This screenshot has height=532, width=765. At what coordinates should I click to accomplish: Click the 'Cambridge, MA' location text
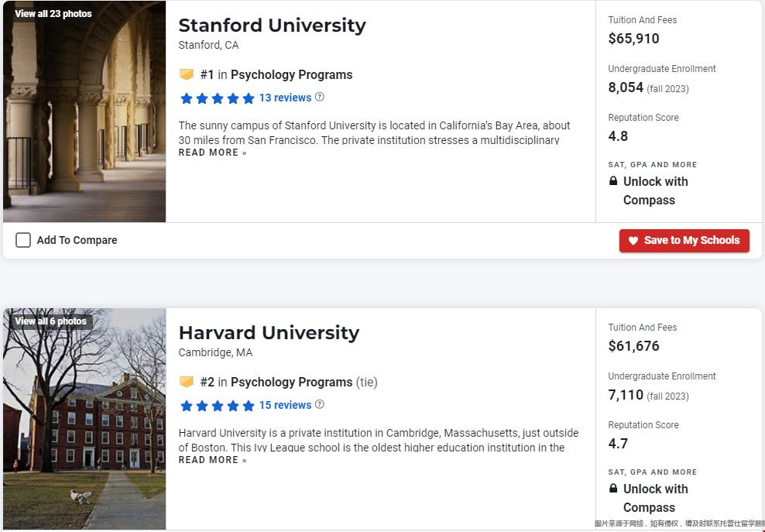tap(216, 353)
